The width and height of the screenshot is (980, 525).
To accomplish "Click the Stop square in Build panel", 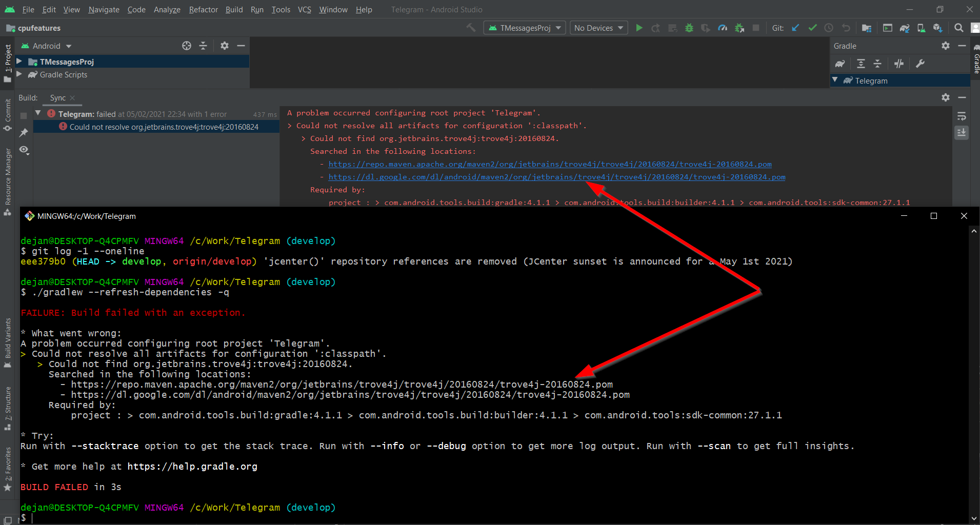I will pyautogui.click(x=24, y=116).
